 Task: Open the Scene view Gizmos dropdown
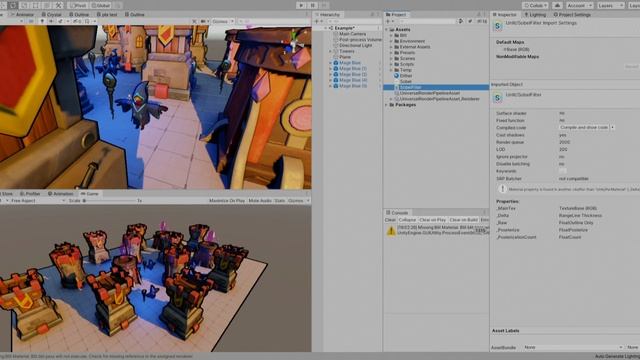coord(222,21)
